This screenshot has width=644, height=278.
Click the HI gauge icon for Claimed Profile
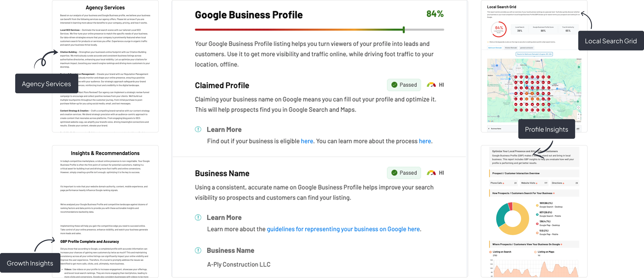point(431,85)
